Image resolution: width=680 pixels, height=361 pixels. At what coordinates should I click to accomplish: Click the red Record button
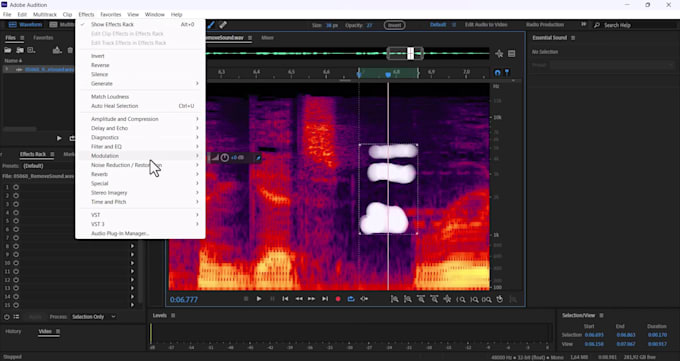[x=338, y=299]
